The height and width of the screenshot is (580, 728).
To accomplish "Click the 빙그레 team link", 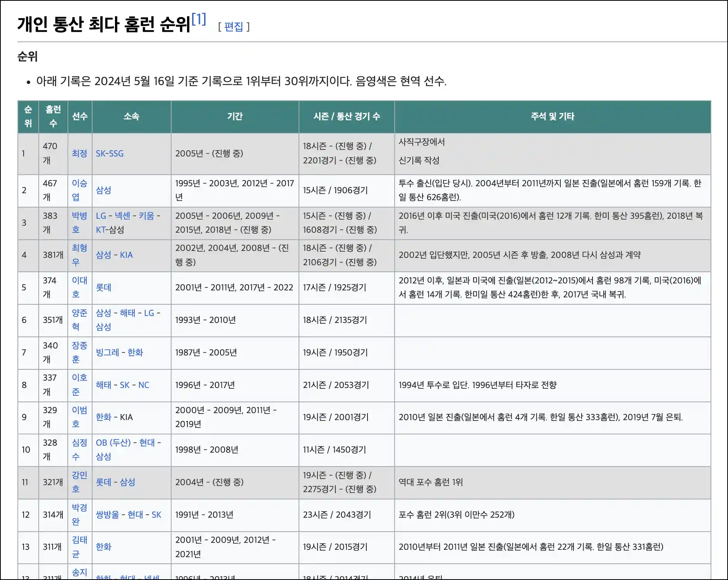I will click(x=107, y=352).
